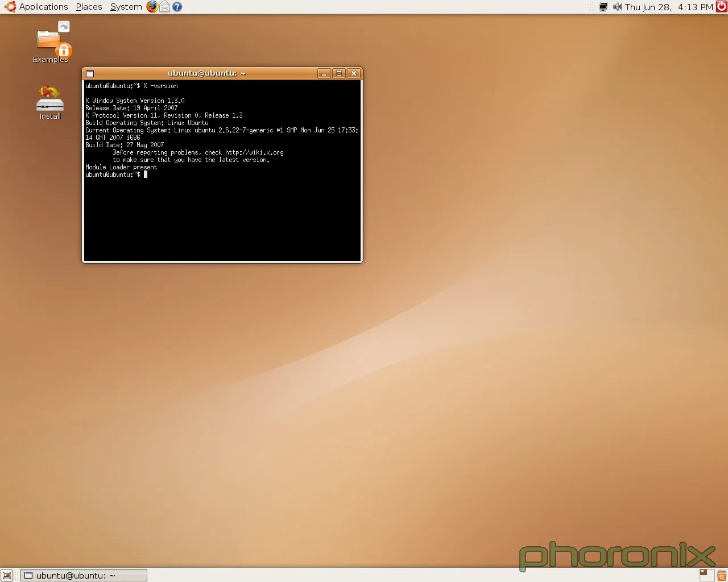Click the http://wiki.x.org text in terminal
This screenshot has height=582, width=728.
pos(254,152)
